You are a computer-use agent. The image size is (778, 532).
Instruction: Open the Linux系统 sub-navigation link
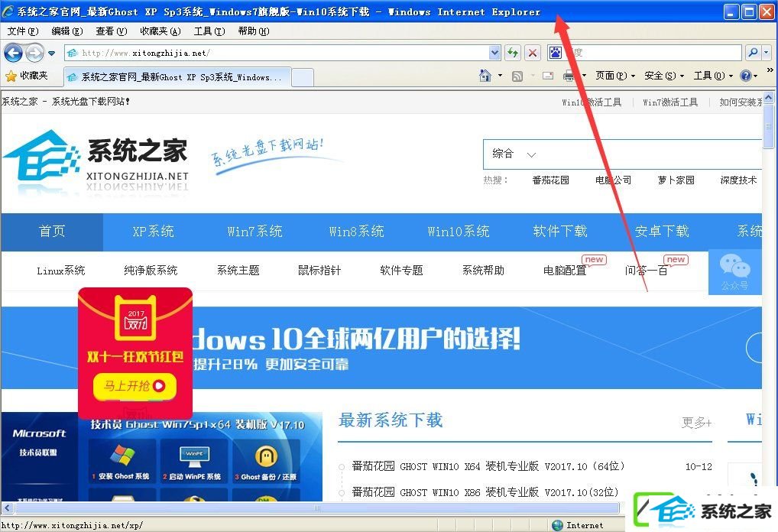point(61,271)
